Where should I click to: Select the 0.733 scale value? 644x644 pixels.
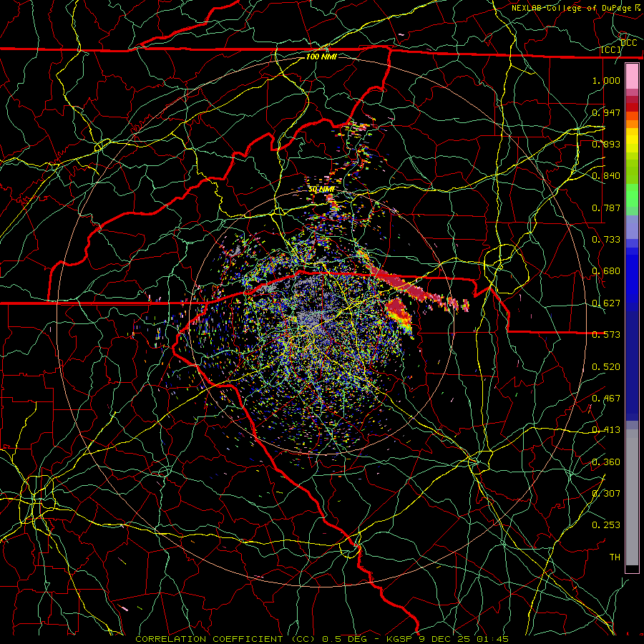point(606,239)
